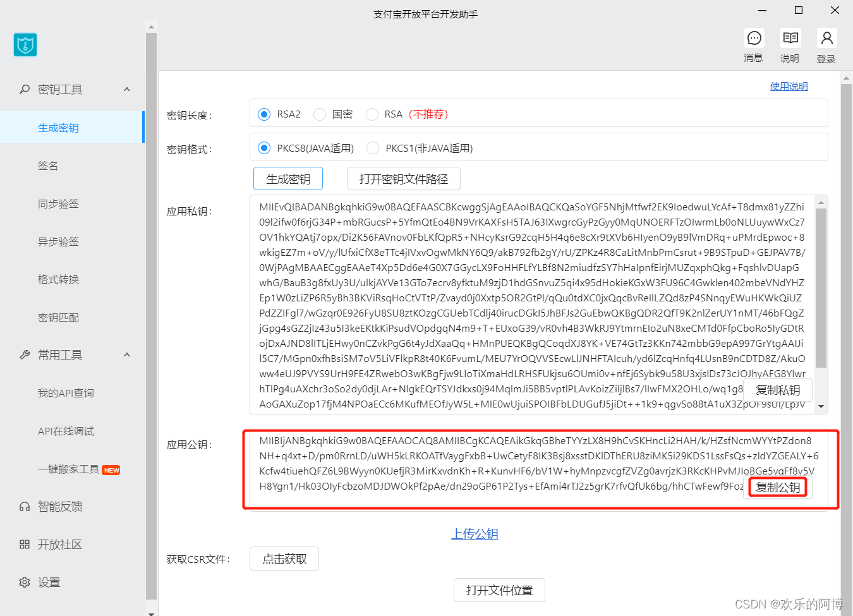Open the 使用说明 link
The height and width of the screenshot is (616, 853).
[x=789, y=87]
